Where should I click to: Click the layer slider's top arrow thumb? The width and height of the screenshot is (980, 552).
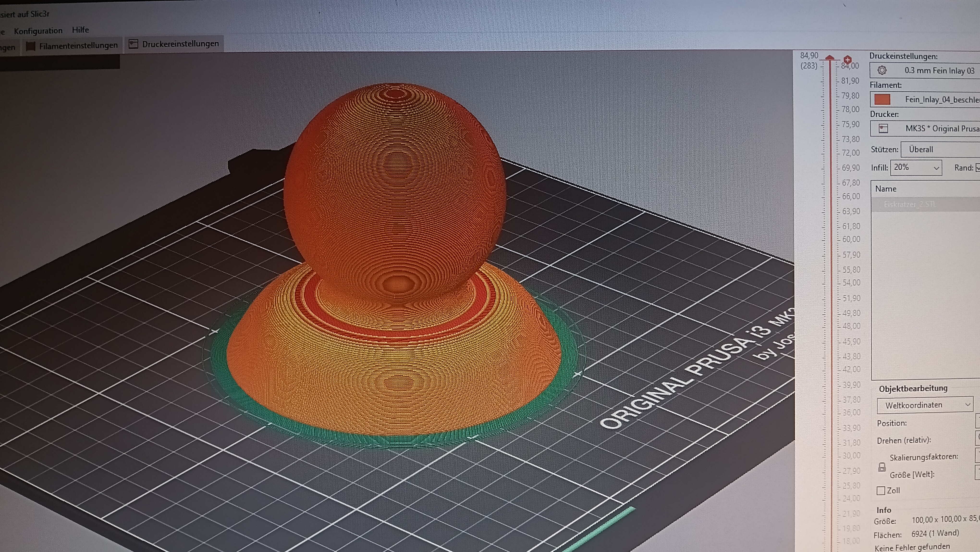(x=830, y=58)
